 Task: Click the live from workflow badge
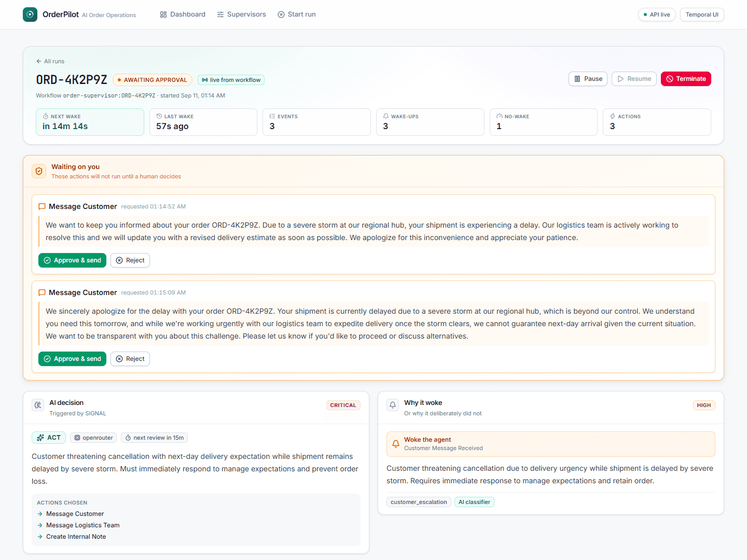pos(231,80)
